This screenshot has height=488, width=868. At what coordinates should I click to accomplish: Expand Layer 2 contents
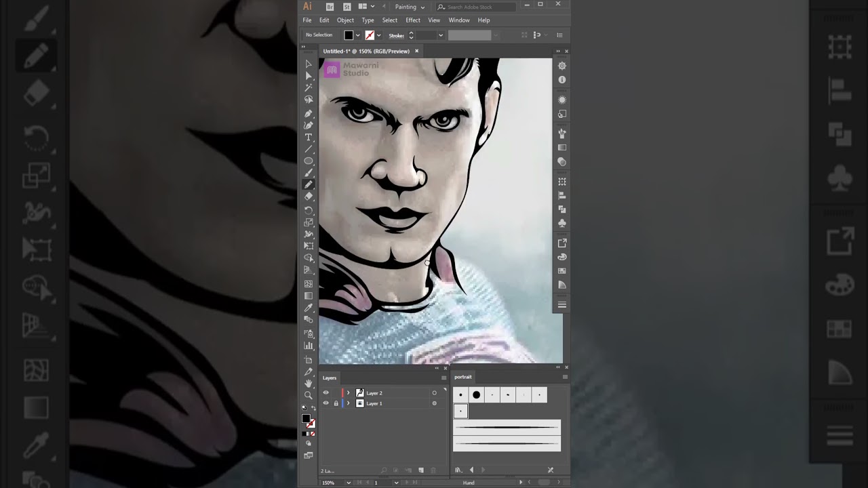coord(349,393)
